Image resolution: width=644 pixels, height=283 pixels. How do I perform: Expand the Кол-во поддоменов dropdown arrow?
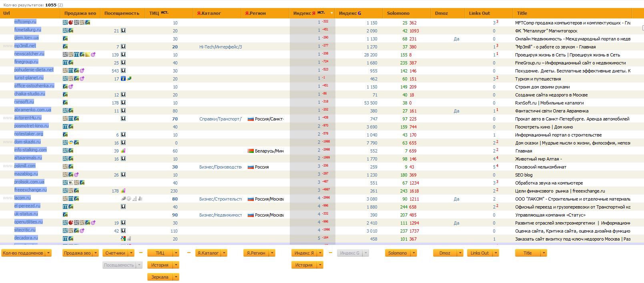tap(48, 253)
